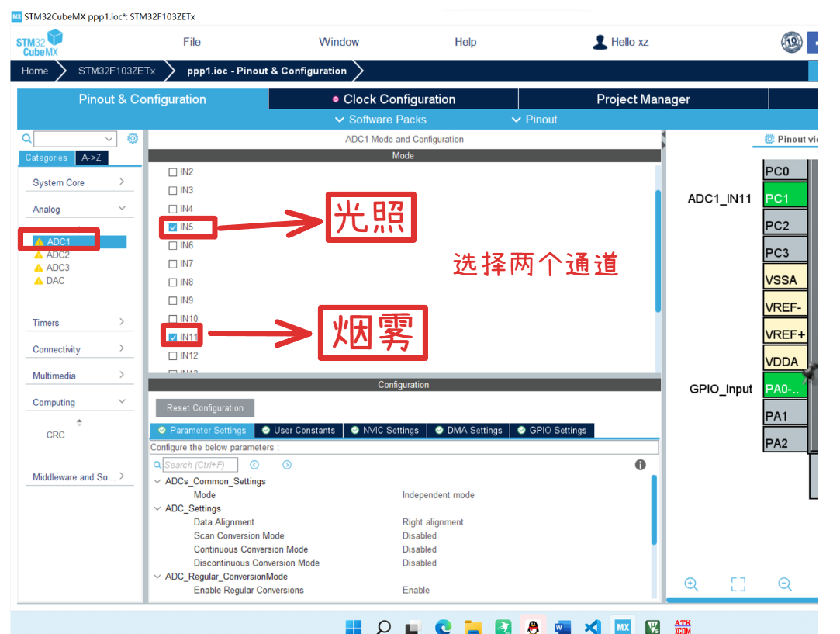Go to next search result arrow icon
This screenshot has height=634, width=840.
point(287,465)
